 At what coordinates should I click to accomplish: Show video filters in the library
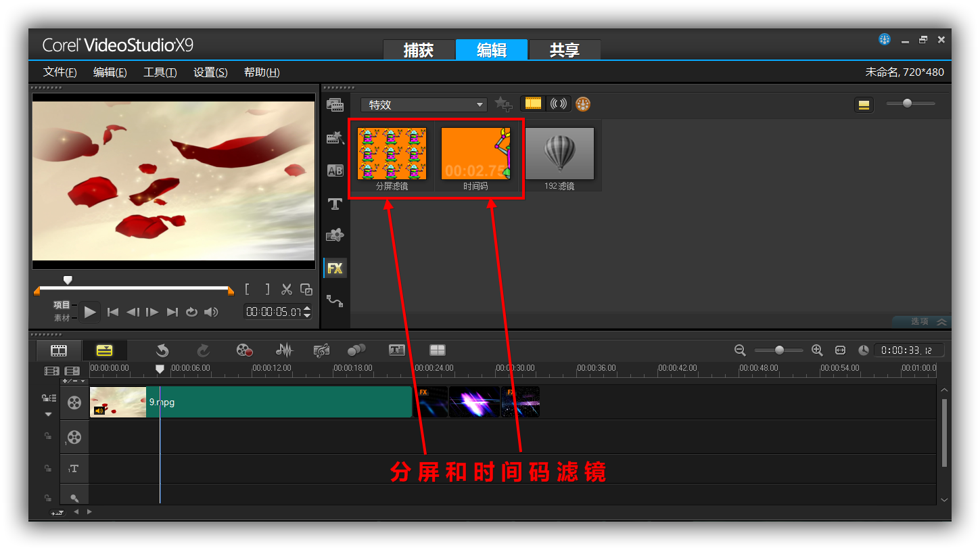pyautogui.click(x=534, y=104)
